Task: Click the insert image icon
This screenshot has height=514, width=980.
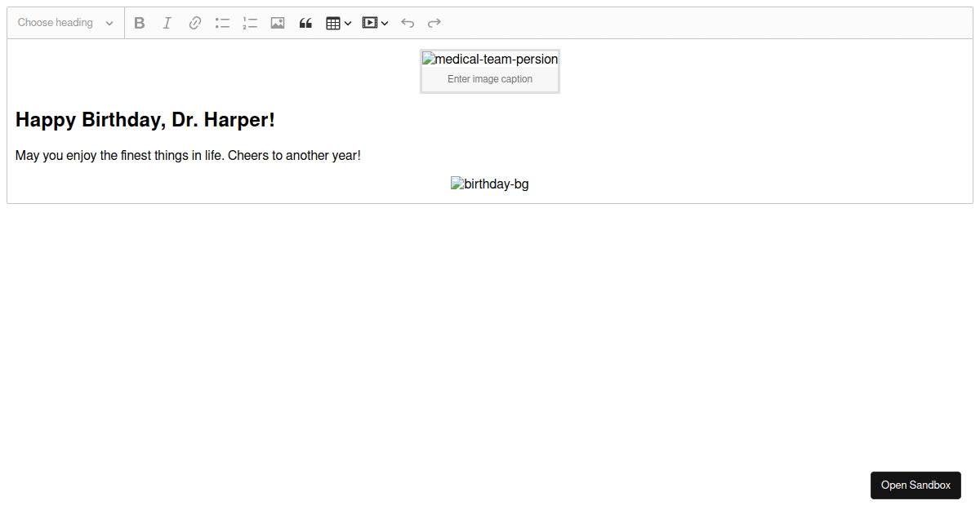Action: 278,23
